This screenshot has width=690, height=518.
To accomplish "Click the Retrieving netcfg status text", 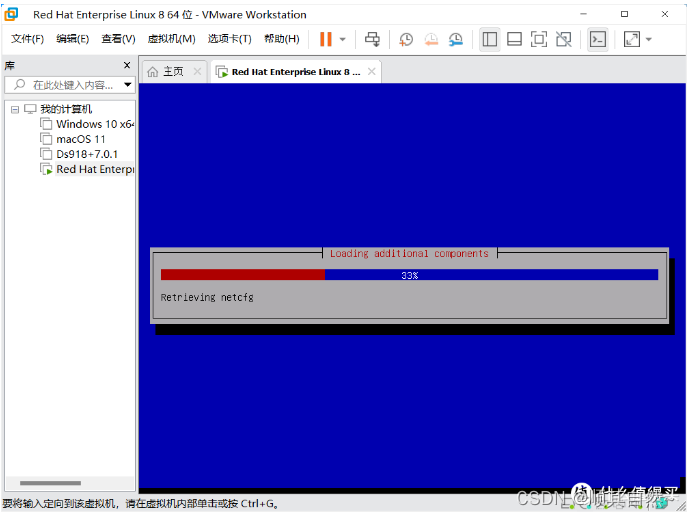I will coord(207,298).
